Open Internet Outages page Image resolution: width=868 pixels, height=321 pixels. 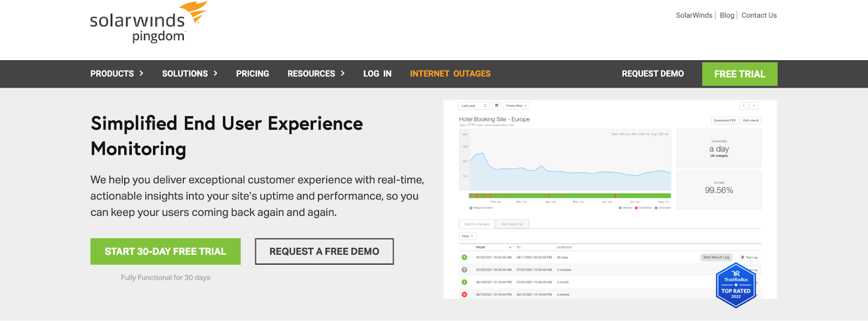pyautogui.click(x=450, y=74)
